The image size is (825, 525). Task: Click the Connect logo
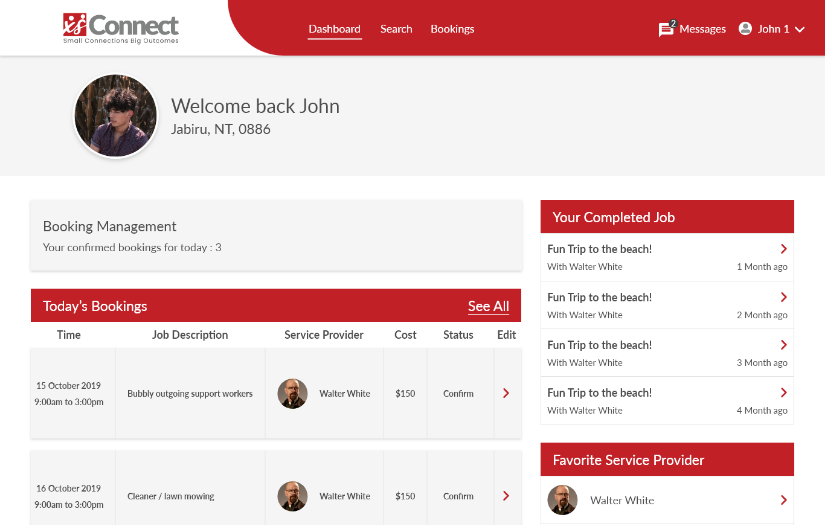click(120, 28)
